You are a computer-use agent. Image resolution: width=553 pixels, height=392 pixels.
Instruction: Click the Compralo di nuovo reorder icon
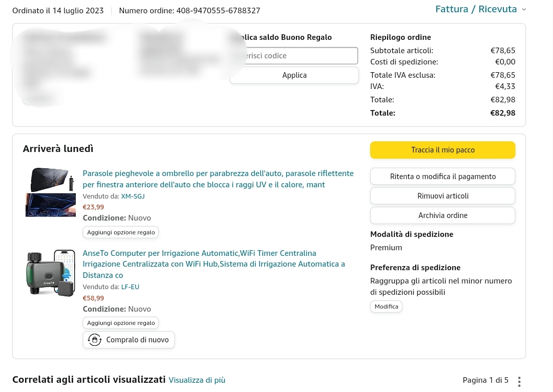click(x=95, y=340)
